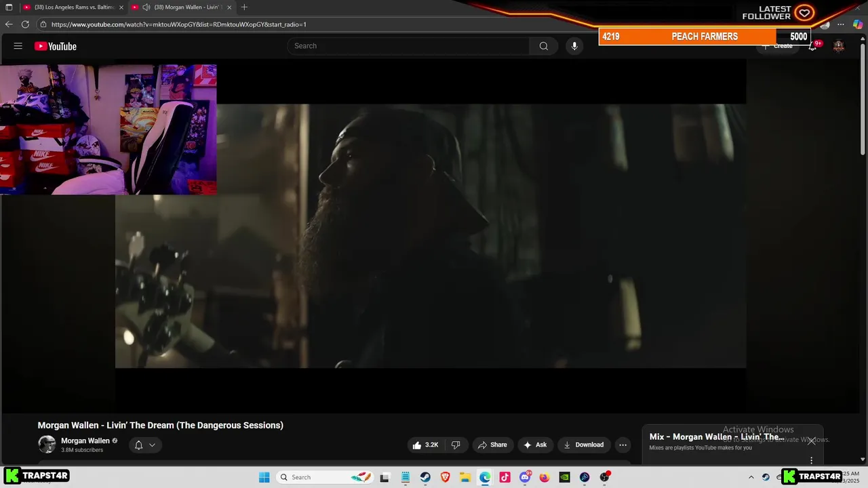The width and height of the screenshot is (868, 488).
Task: Reload the page
Action: tap(25, 24)
